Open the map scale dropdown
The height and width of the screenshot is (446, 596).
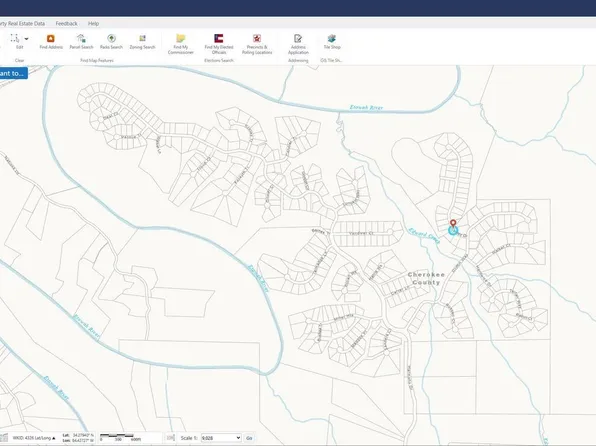(221, 438)
